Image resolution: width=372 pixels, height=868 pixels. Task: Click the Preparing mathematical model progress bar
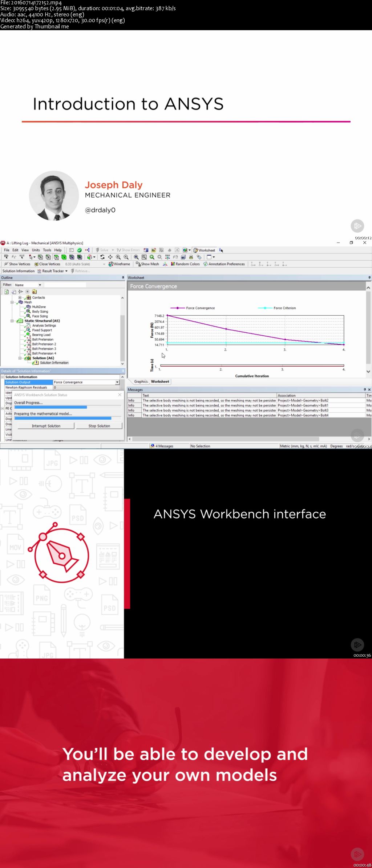click(68, 418)
